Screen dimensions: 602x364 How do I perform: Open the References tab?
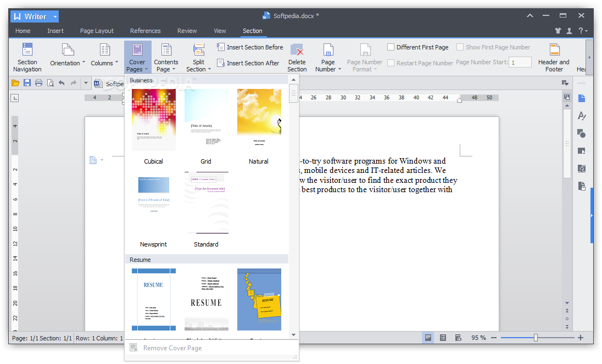(145, 31)
